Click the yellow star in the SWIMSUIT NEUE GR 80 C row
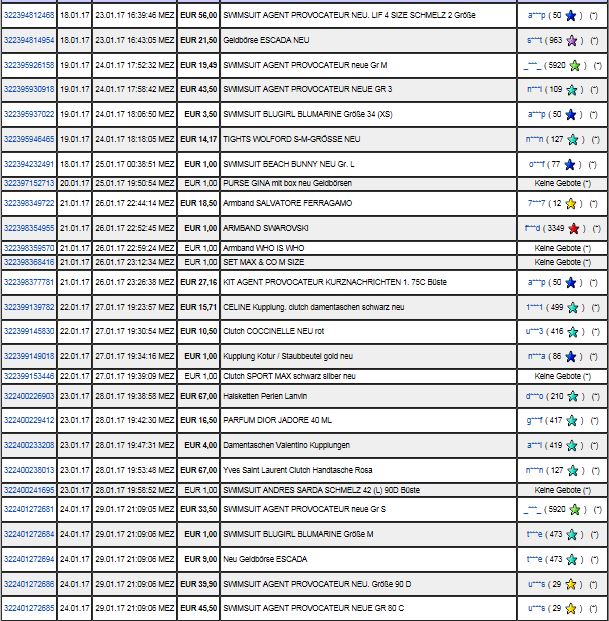 pos(571,608)
